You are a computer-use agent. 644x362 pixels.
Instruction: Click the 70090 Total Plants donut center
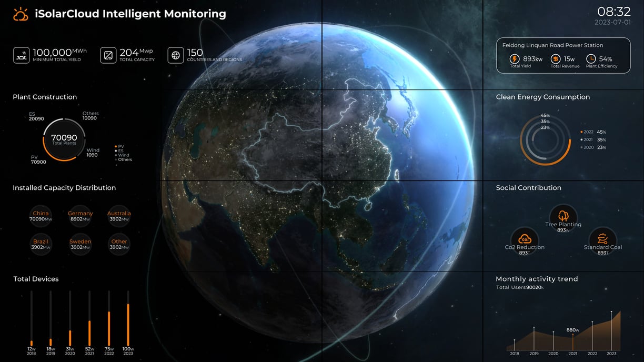point(64,139)
